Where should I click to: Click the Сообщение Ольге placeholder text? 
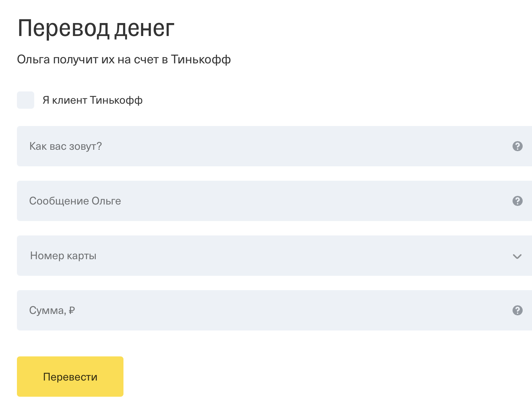pos(75,201)
